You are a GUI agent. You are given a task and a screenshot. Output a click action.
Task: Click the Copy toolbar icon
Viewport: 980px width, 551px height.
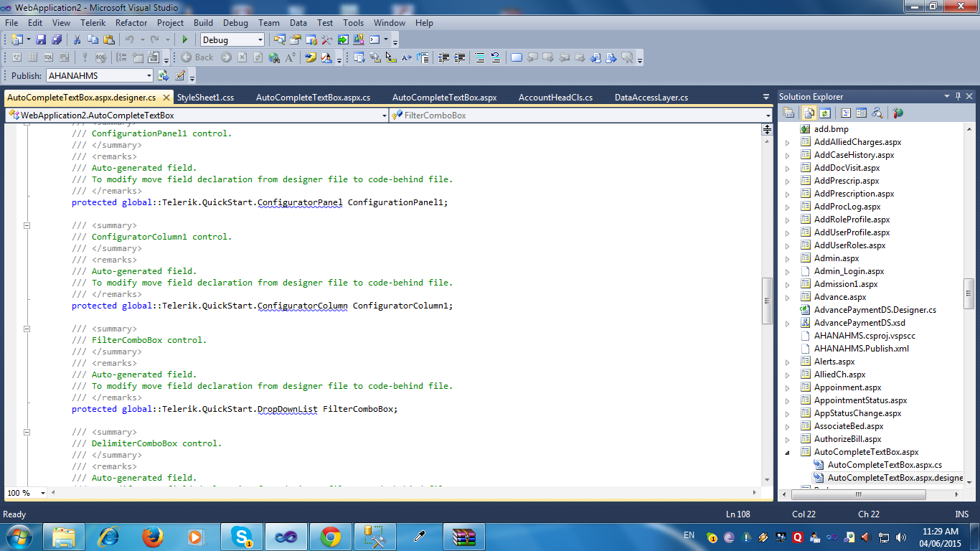(93, 40)
